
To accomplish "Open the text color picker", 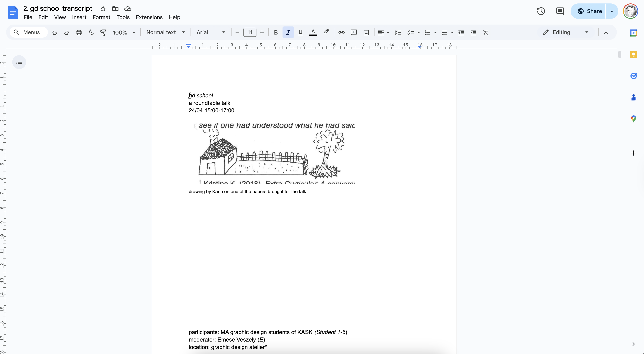I will 313,33.
